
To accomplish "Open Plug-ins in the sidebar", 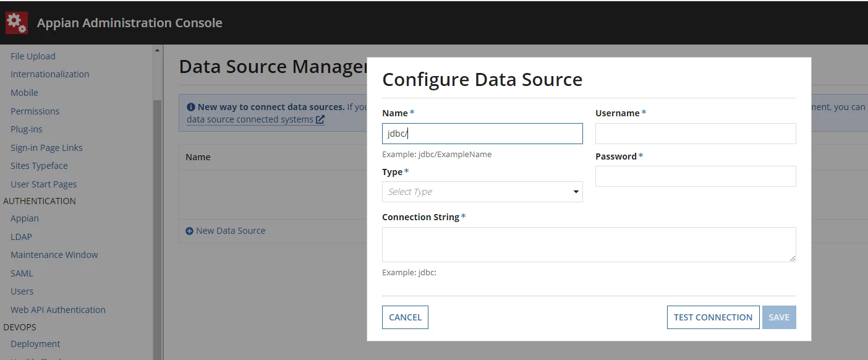I will (x=26, y=129).
